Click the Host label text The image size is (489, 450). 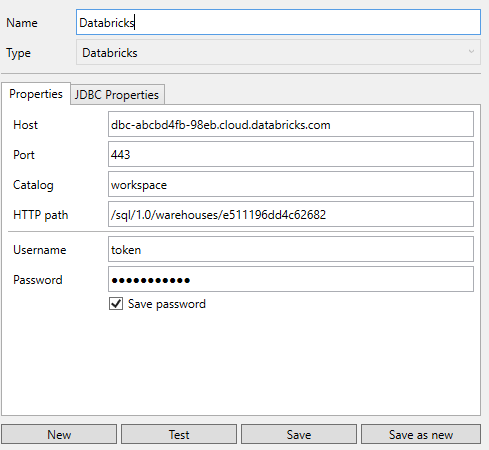(x=25, y=125)
